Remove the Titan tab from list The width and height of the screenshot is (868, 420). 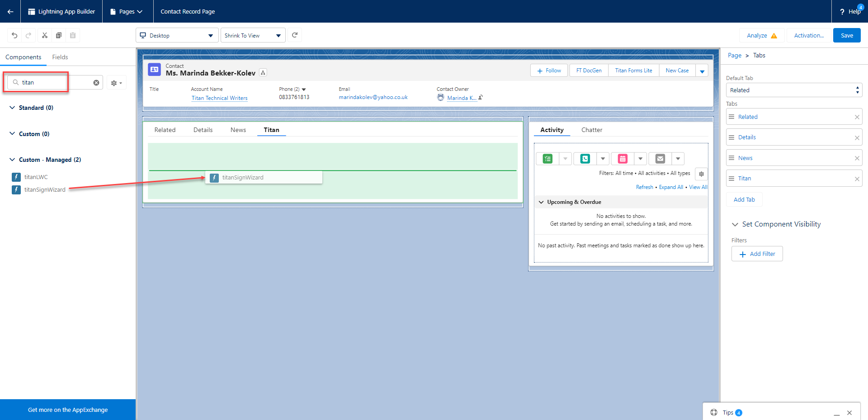click(x=857, y=179)
